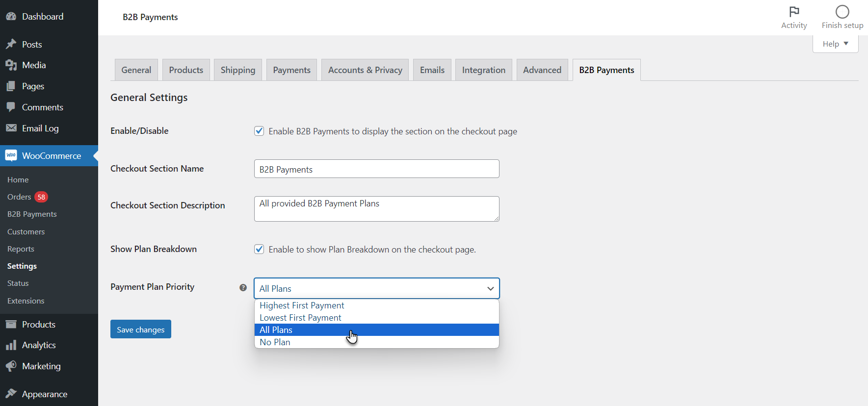
Task: Click the WooCommerce logo icon
Action: coord(11,155)
